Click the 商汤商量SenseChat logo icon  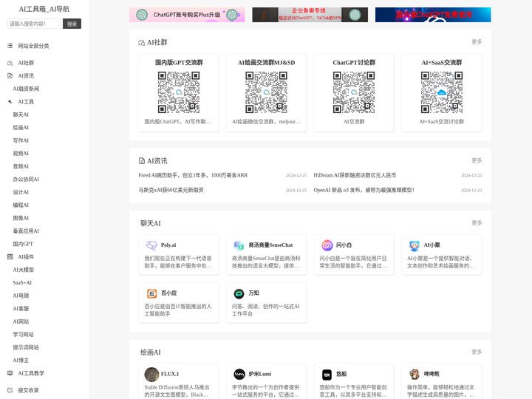(239, 245)
